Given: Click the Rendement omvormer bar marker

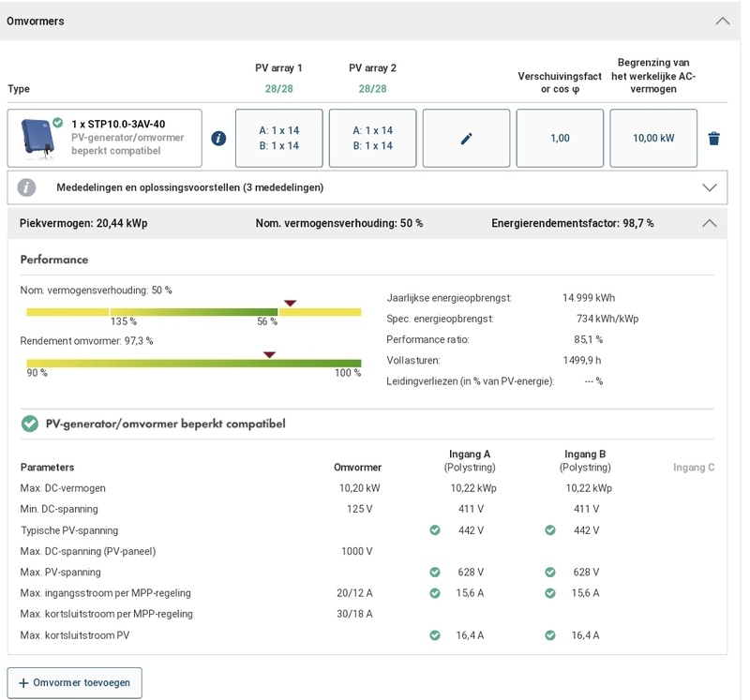Looking at the screenshot, I should [269, 354].
